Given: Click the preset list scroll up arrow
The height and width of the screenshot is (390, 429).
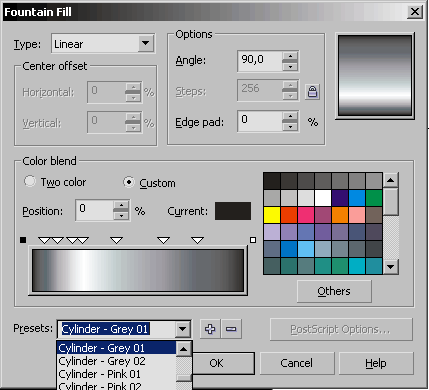Looking at the screenshot, I should (184, 349).
